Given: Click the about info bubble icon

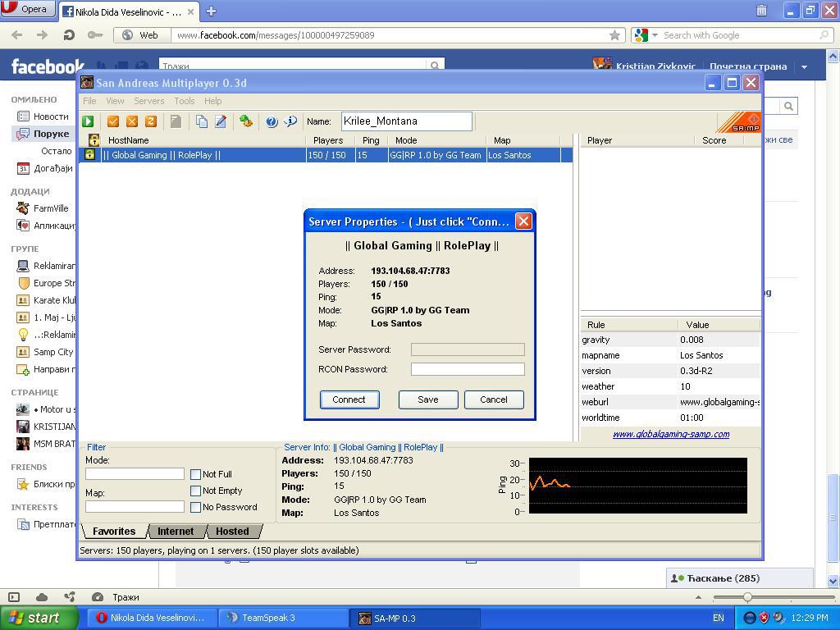Looking at the screenshot, I should 291,121.
